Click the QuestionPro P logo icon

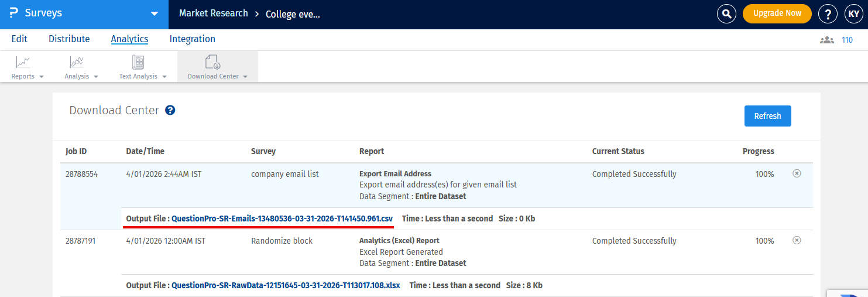tap(13, 13)
